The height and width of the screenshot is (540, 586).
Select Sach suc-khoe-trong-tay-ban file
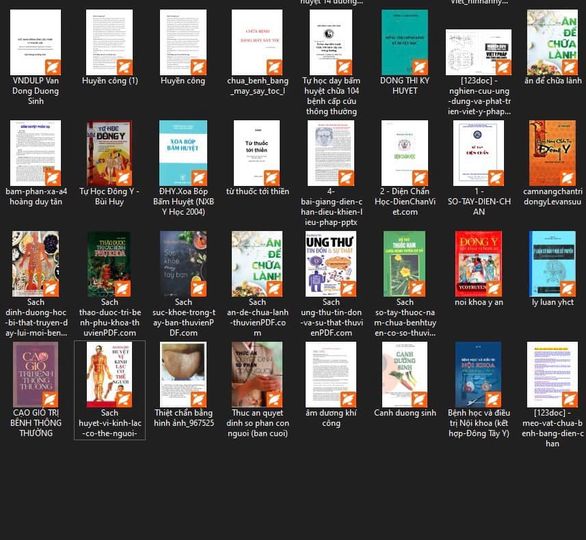pyautogui.click(x=183, y=264)
